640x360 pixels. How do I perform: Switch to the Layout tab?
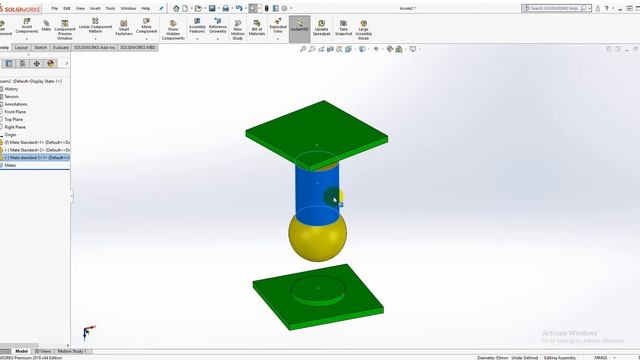pyautogui.click(x=21, y=48)
